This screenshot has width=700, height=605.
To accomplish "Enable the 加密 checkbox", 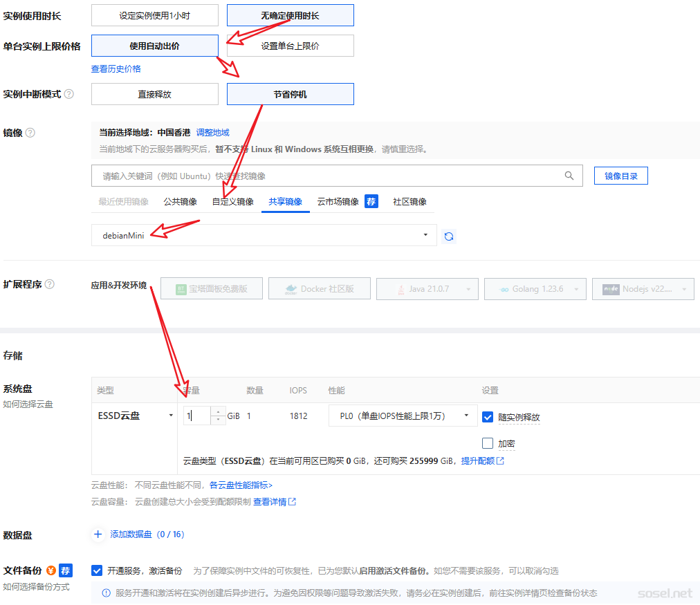I will click(x=488, y=443).
